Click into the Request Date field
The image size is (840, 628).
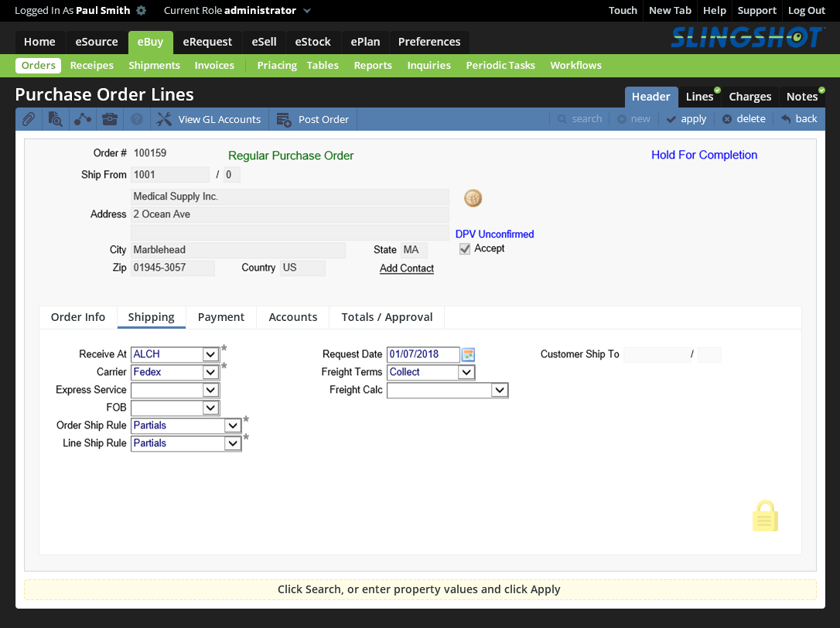click(422, 354)
